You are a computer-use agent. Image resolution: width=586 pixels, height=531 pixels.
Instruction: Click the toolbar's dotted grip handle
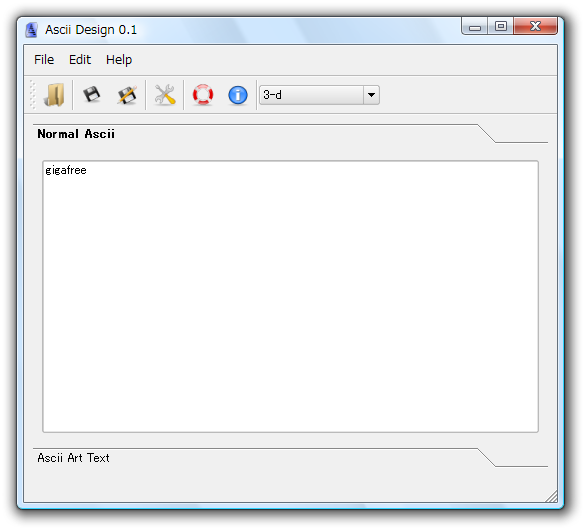coord(33,95)
